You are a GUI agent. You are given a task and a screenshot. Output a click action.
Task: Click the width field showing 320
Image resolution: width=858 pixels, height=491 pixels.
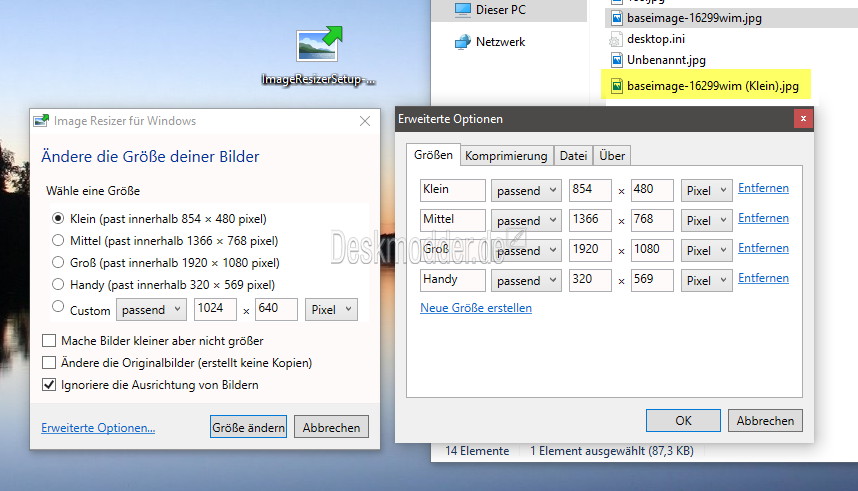(590, 280)
